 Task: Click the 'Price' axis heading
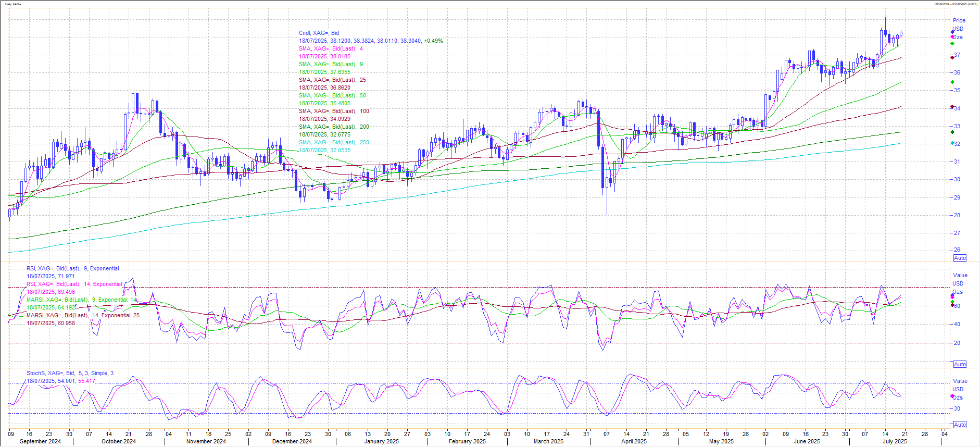coord(959,20)
